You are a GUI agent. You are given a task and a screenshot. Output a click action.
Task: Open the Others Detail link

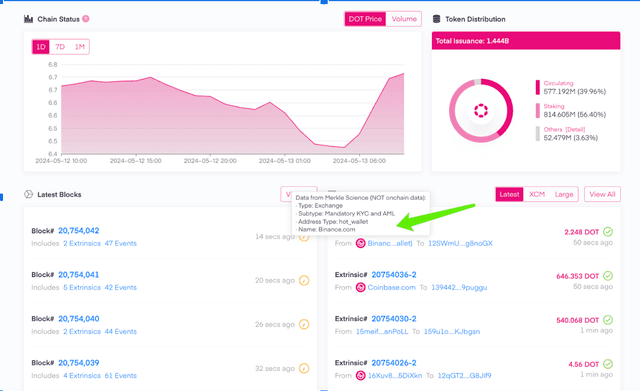[575, 129]
